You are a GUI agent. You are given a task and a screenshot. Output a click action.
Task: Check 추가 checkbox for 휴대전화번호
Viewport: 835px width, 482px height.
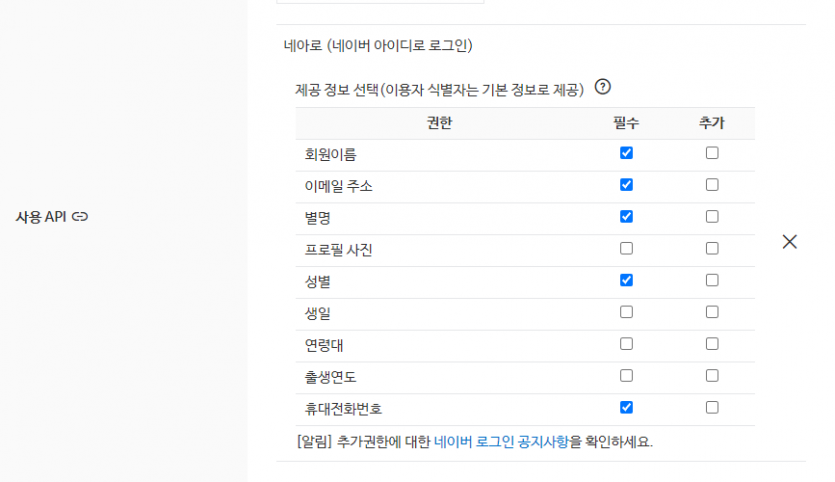pyautogui.click(x=712, y=407)
